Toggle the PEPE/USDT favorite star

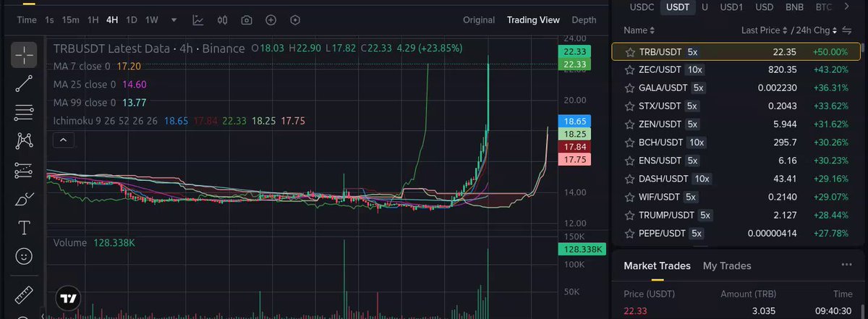click(629, 234)
